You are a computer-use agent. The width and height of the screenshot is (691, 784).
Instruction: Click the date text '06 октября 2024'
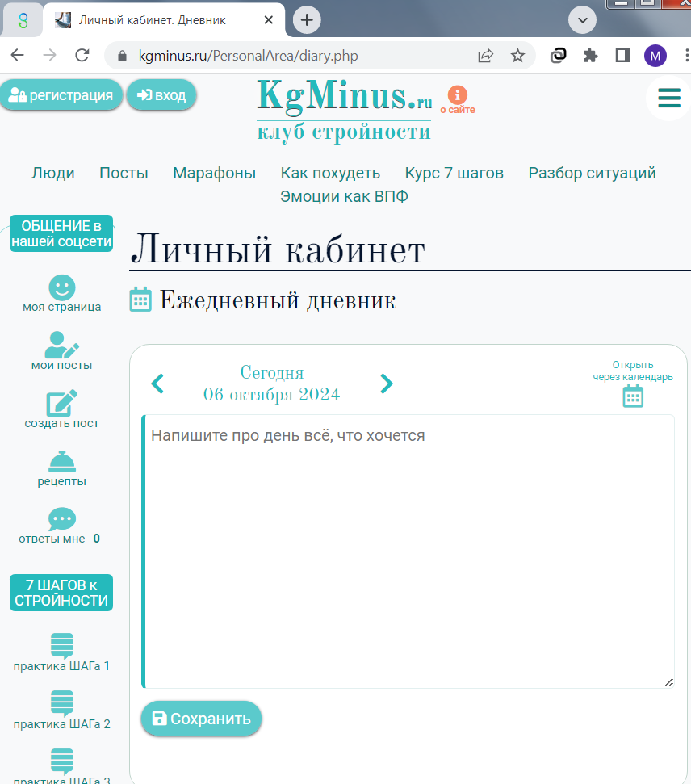(271, 395)
